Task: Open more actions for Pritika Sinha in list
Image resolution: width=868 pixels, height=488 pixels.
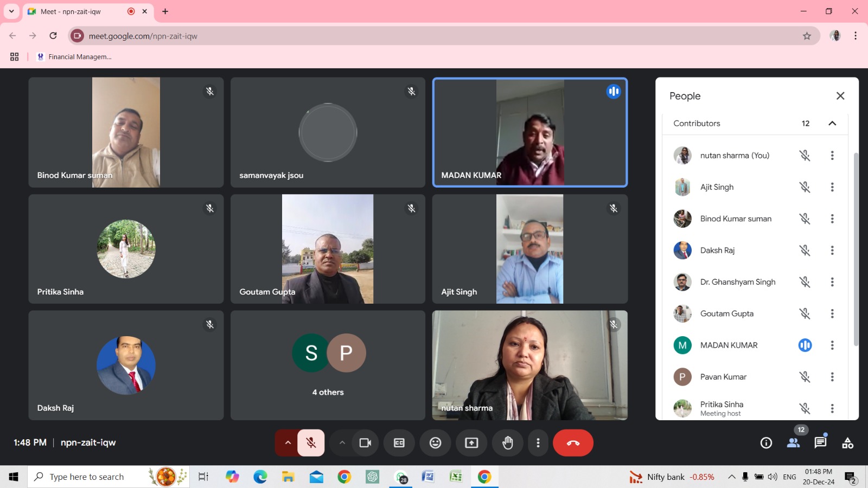Action: [x=832, y=408]
